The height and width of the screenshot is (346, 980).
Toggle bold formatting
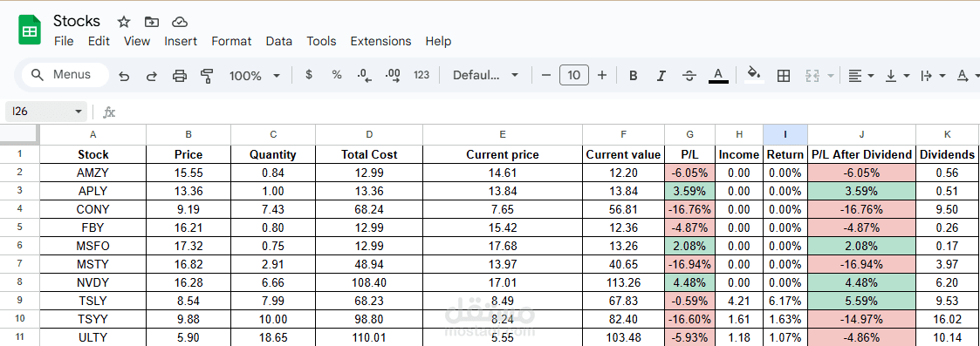(634, 76)
